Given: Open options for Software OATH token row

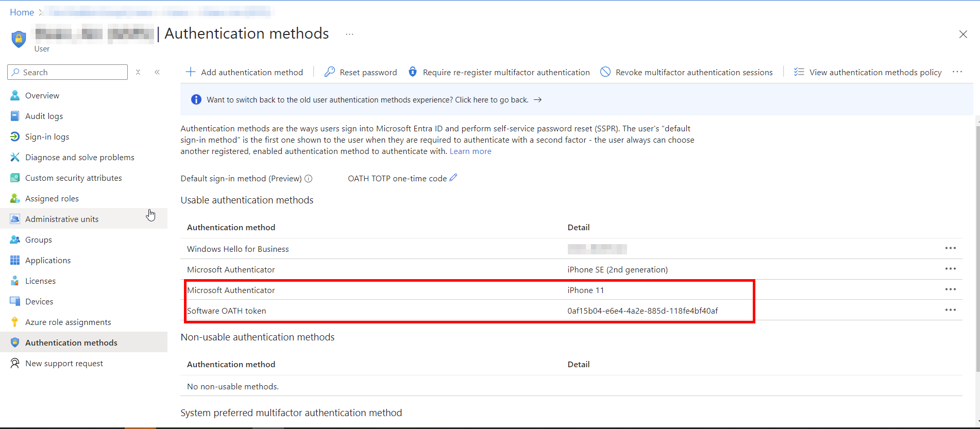Looking at the screenshot, I should pyautogui.click(x=951, y=310).
